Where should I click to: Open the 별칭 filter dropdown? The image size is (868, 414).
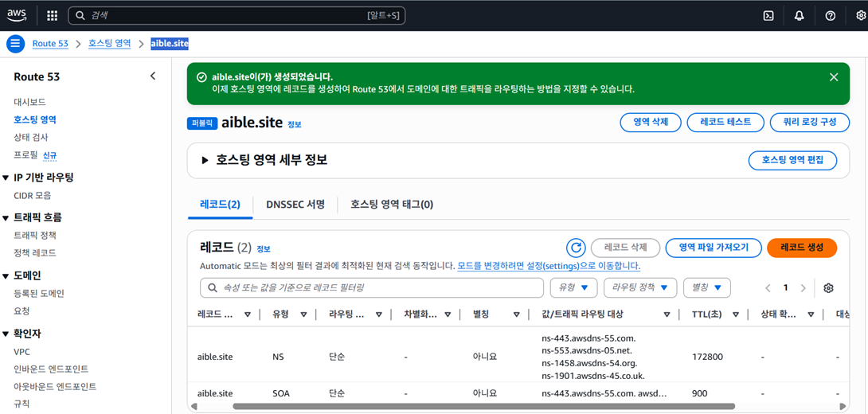pos(707,287)
